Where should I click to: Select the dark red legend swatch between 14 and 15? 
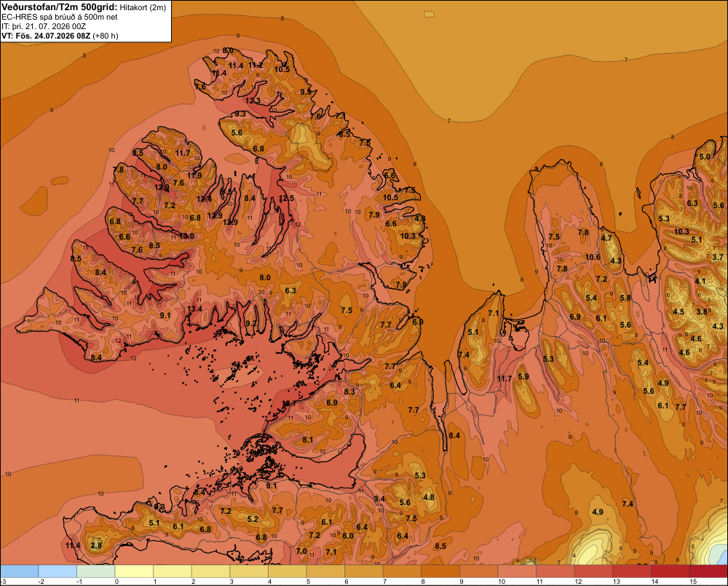coord(670,571)
